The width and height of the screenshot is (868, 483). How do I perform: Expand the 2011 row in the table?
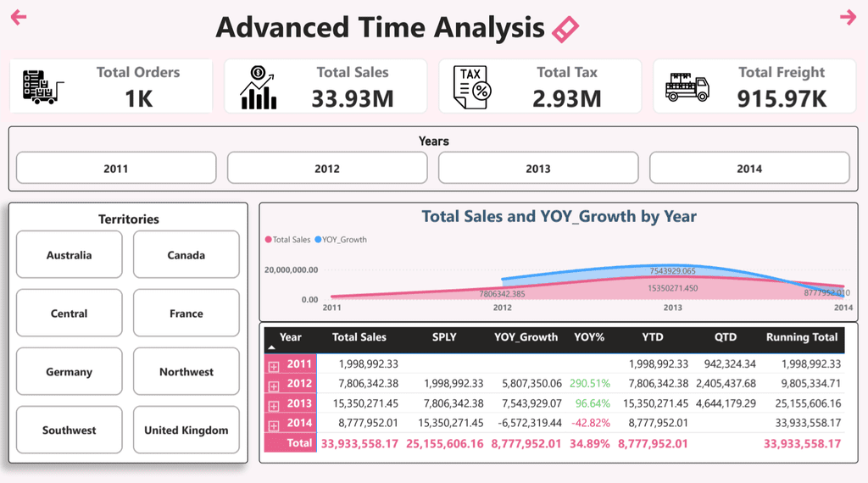coord(274,366)
